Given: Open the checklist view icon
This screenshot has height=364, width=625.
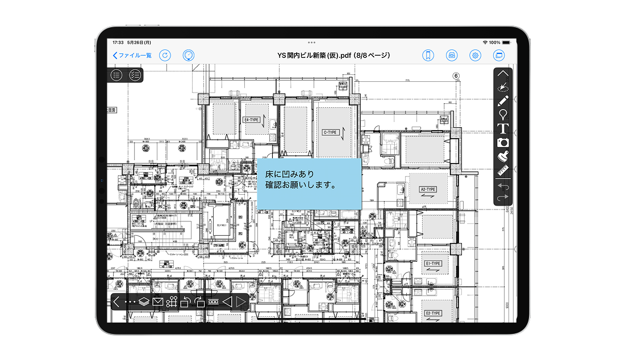Looking at the screenshot, I should 135,75.
